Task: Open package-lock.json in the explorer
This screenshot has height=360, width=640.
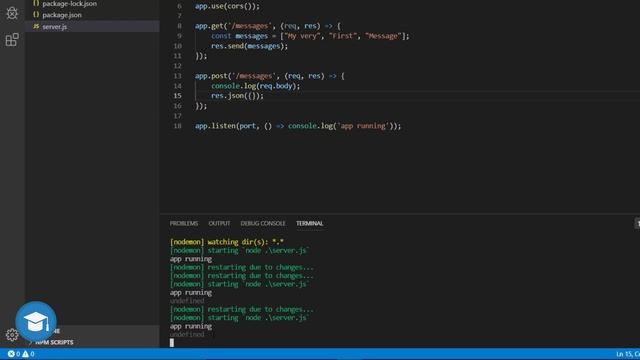Action: pos(69,4)
